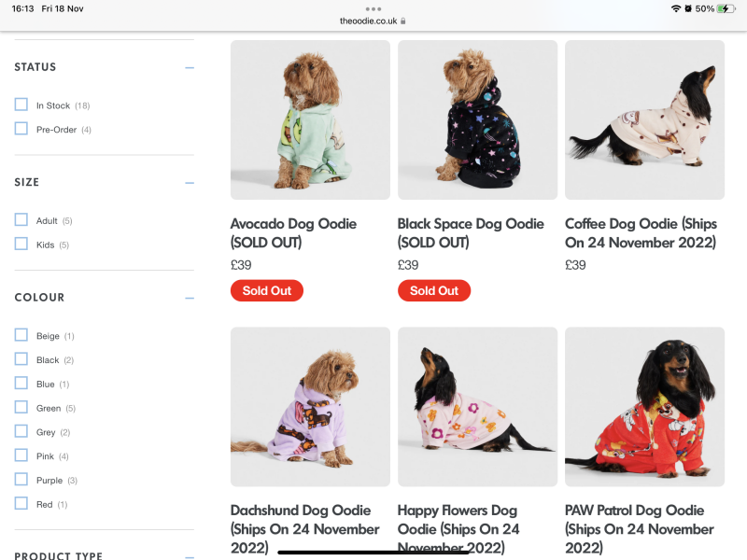
Task: Open Black Space Dog Oodie title link
Action: pyautogui.click(x=471, y=232)
